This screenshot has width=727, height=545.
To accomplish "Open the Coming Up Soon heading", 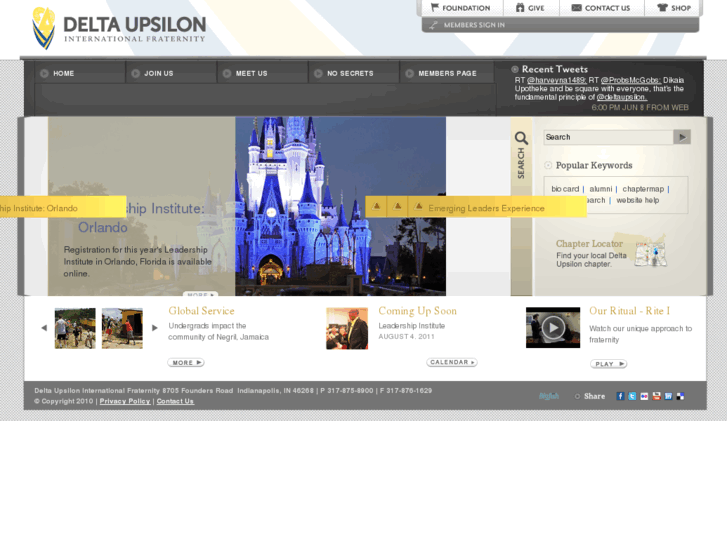I will tap(418, 311).
